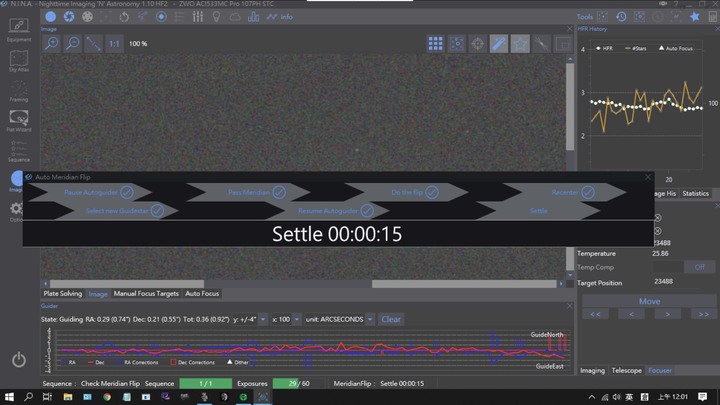Zoom in on the image

click(x=51, y=44)
